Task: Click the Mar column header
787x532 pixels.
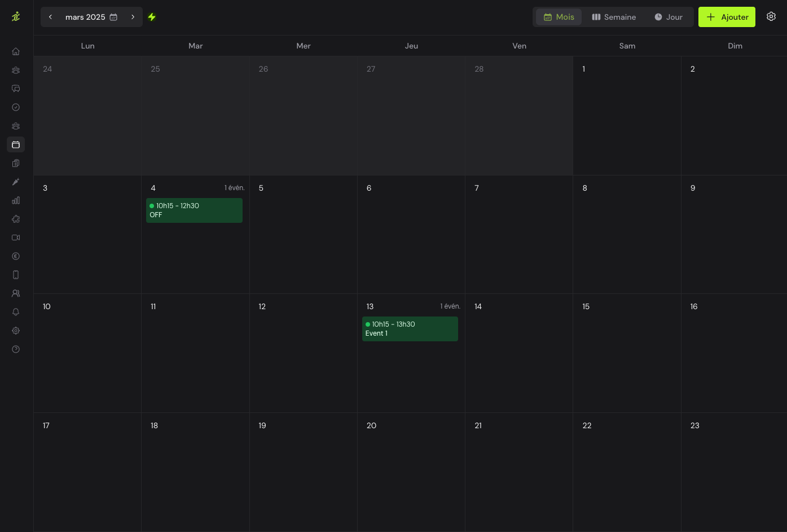Action: (195, 46)
